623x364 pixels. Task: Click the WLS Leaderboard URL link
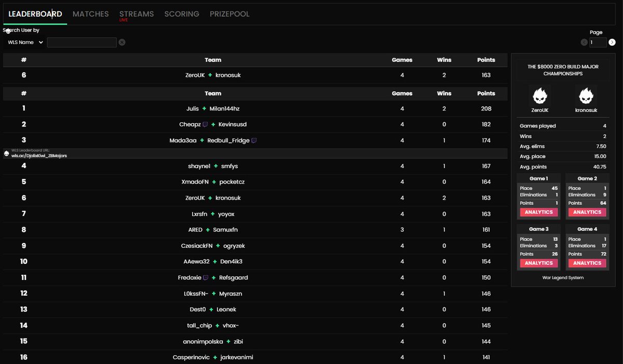click(x=39, y=156)
